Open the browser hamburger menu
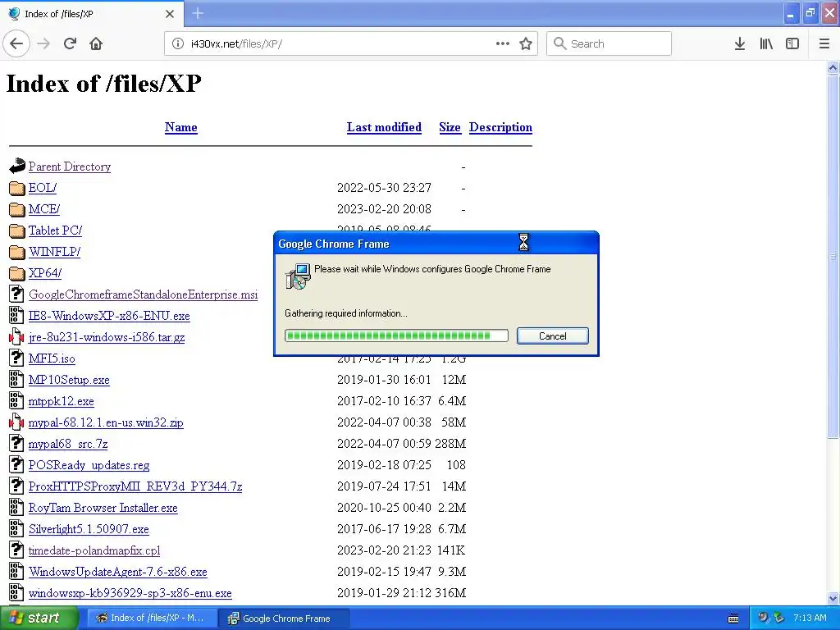 [824, 43]
